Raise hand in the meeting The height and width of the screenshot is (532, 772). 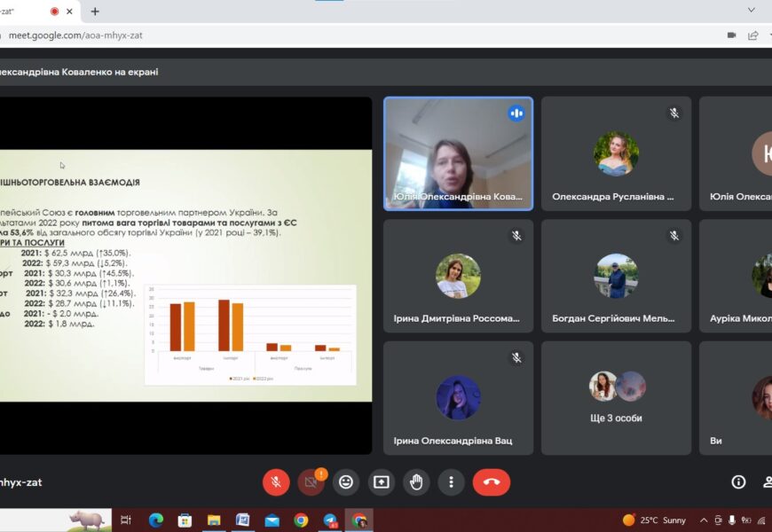click(x=416, y=482)
